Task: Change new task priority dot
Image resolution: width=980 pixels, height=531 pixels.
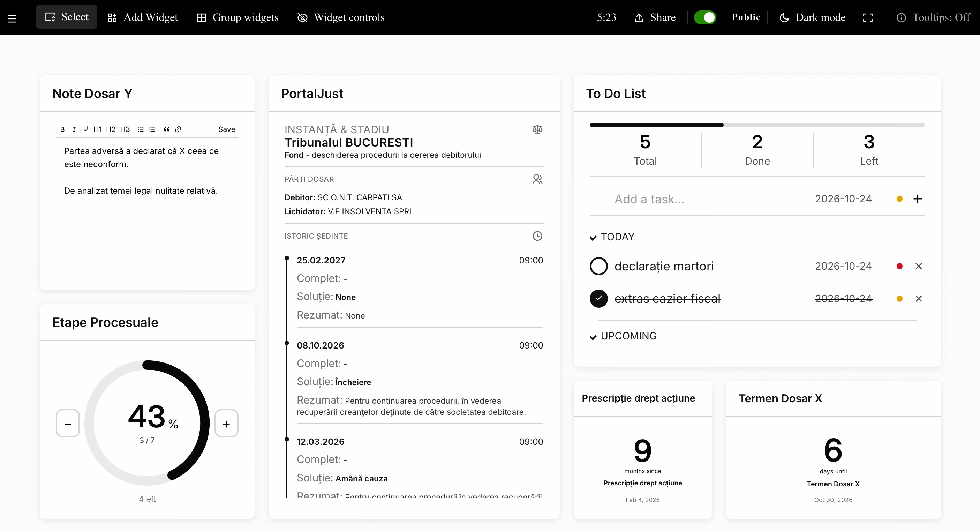Action: tap(899, 199)
